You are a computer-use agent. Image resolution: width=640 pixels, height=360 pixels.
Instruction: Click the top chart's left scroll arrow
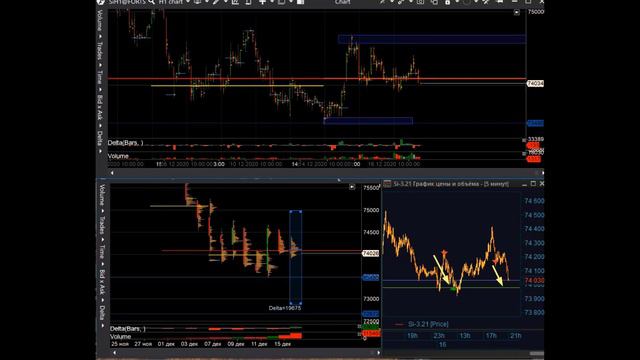(x=112, y=173)
